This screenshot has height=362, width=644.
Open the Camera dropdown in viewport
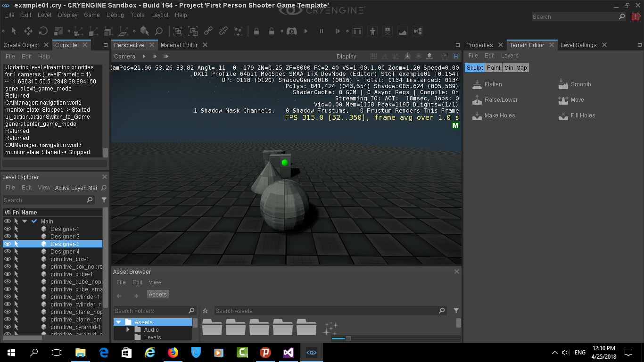click(124, 57)
